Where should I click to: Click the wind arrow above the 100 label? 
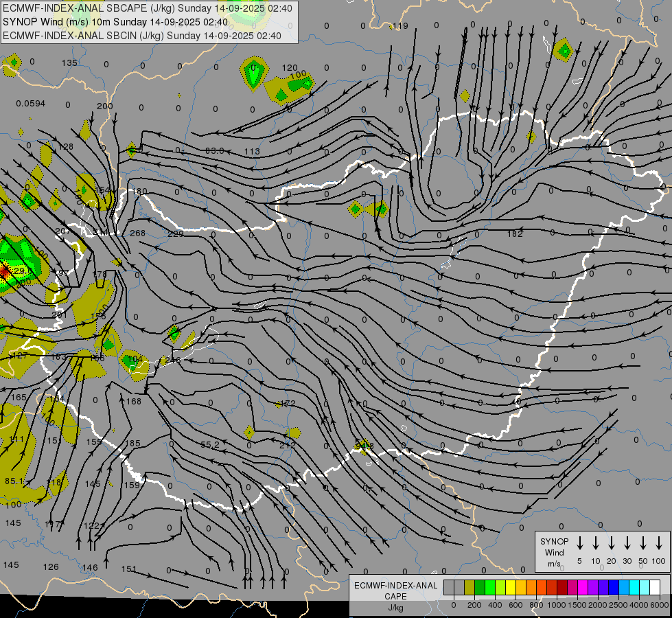point(659,543)
